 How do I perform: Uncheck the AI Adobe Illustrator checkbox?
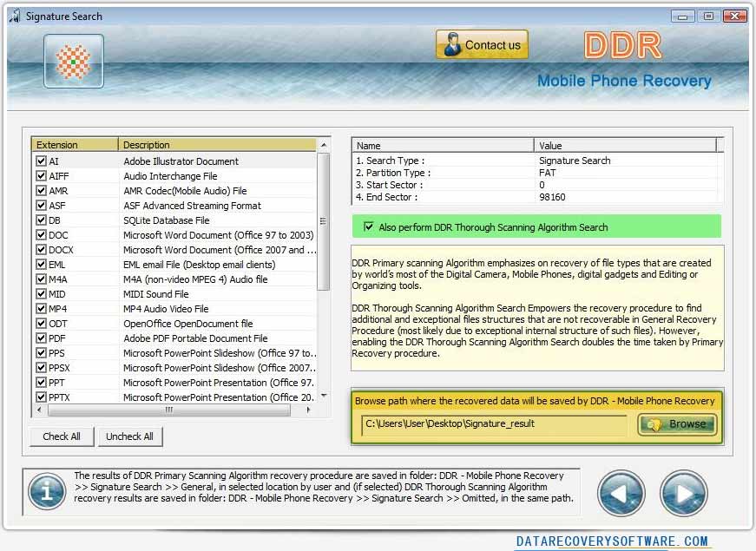click(x=41, y=161)
